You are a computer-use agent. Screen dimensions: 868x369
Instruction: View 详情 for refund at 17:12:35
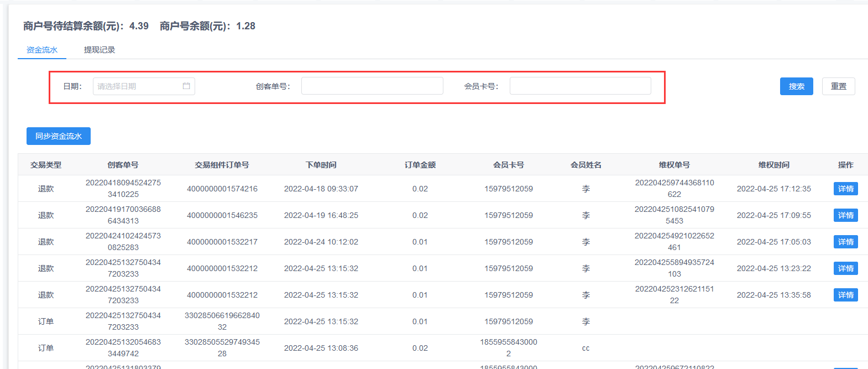[x=846, y=189]
